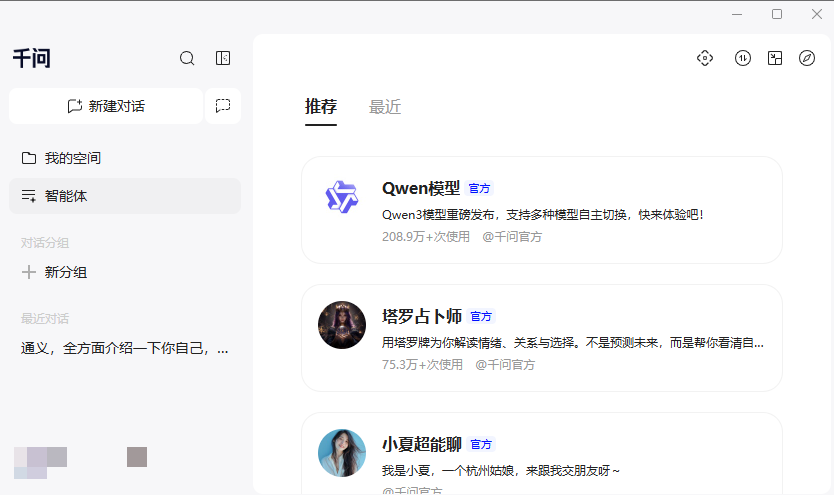Collapse the sidebar panel icon
Viewport: 834px width, 495px height.
pyautogui.click(x=223, y=58)
